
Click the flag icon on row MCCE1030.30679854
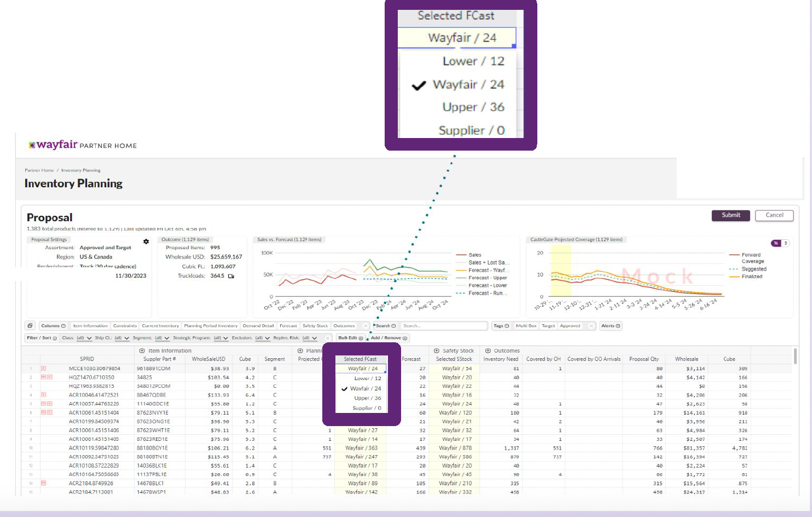tap(44, 369)
